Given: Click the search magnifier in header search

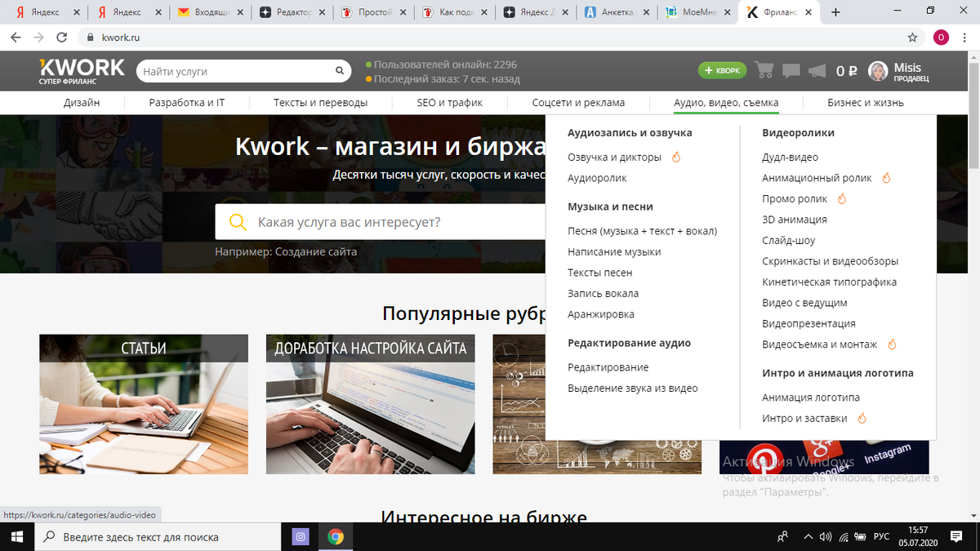Looking at the screenshot, I should coord(340,72).
